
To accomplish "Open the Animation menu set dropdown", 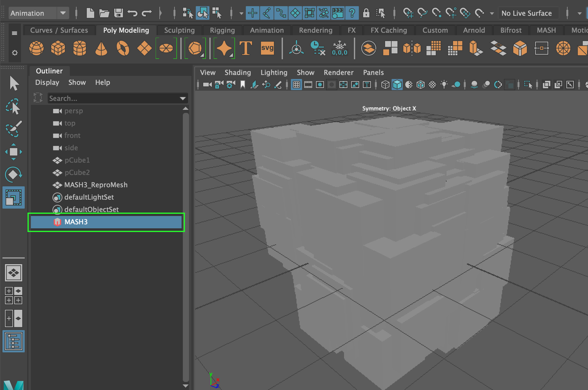I will tap(63, 13).
